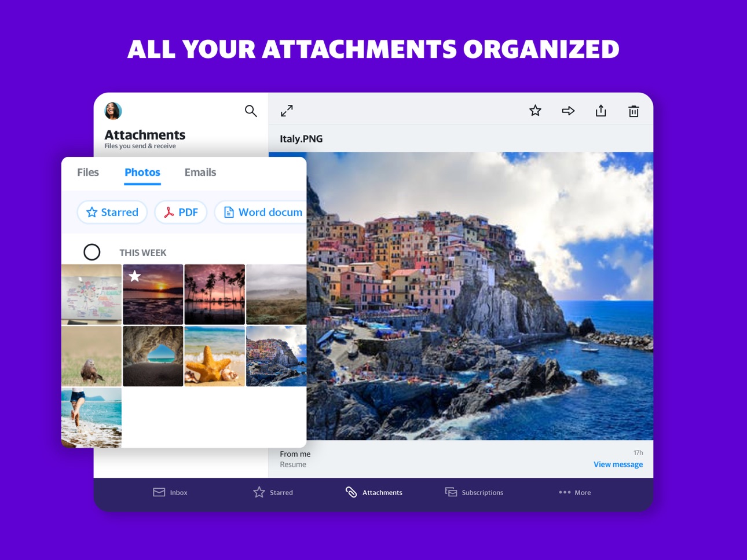
Task: Toggle the Starred attachments filter
Action: 112,212
